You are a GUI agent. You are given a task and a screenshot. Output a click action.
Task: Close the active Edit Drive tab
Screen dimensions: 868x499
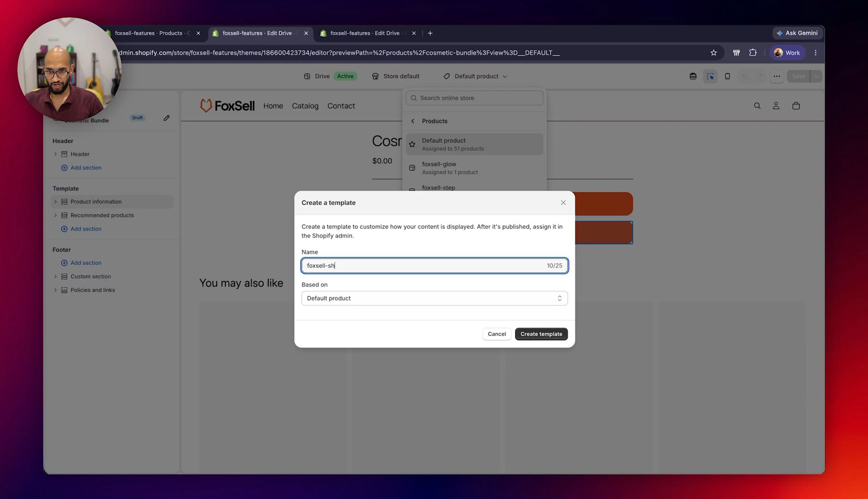(x=306, y=33)
